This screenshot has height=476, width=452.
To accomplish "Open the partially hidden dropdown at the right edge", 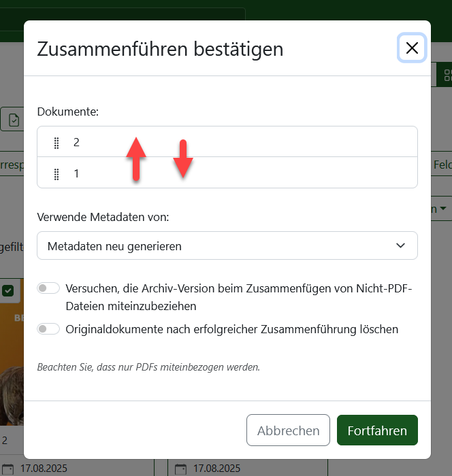I will coord(441,209).
